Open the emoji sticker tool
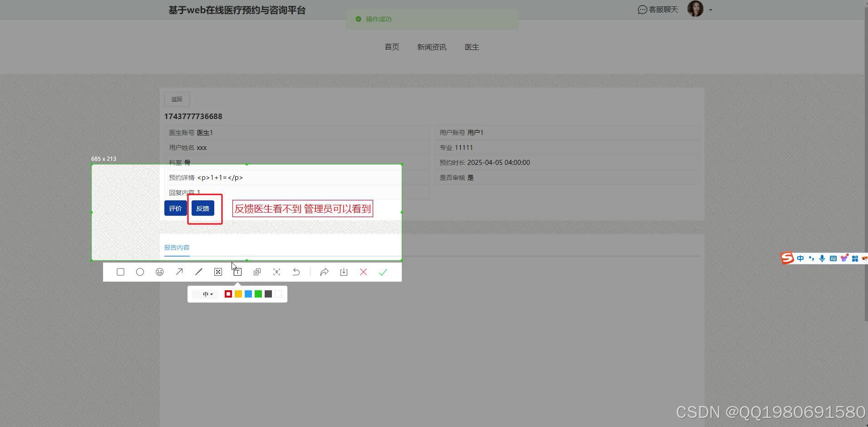This screenshot has width=868, height=427. click(x=159, y=272)
